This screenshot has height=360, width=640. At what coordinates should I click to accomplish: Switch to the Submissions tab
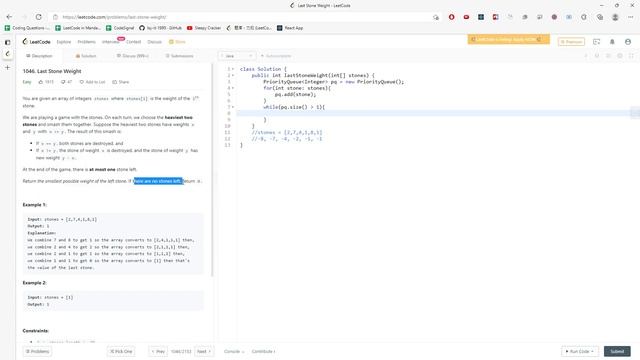point(179,56)
